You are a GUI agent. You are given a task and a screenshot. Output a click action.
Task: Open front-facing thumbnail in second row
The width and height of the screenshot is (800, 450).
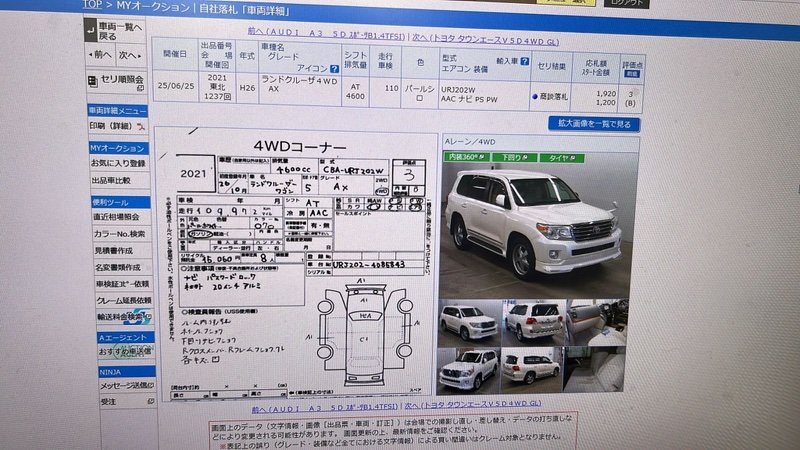[468, 369]
